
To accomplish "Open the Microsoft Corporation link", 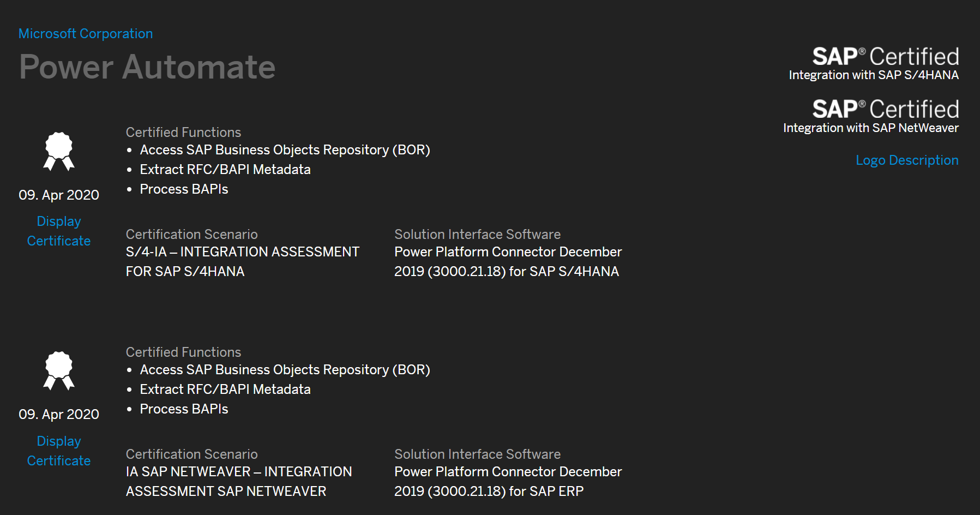I will (86, 34).
